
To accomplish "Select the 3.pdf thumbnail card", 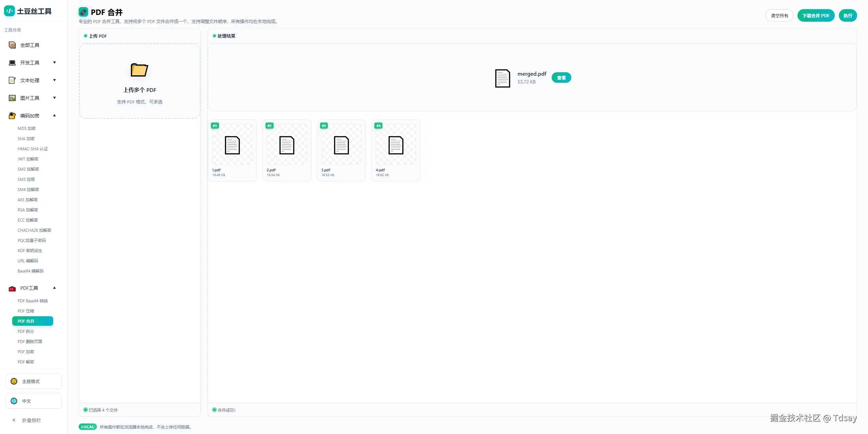I will coord(341,150).
